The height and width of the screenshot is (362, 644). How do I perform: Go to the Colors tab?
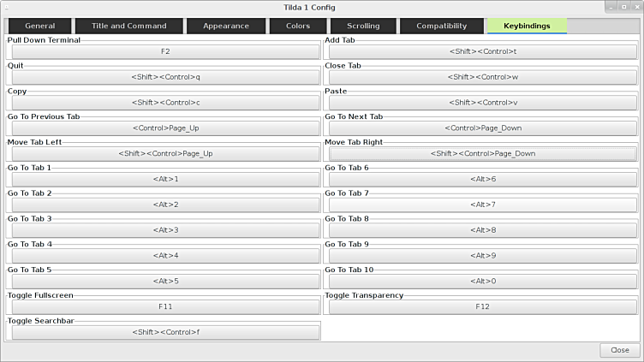297,26
